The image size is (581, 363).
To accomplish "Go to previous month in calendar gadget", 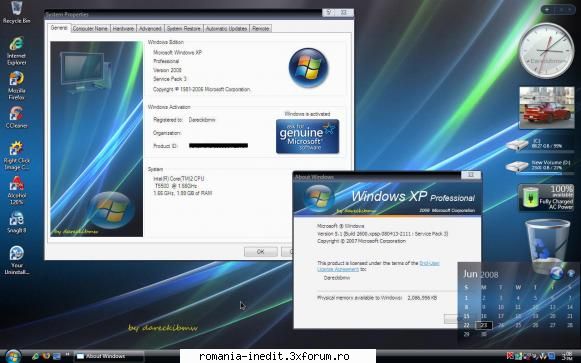I will (x=556, y=273).
